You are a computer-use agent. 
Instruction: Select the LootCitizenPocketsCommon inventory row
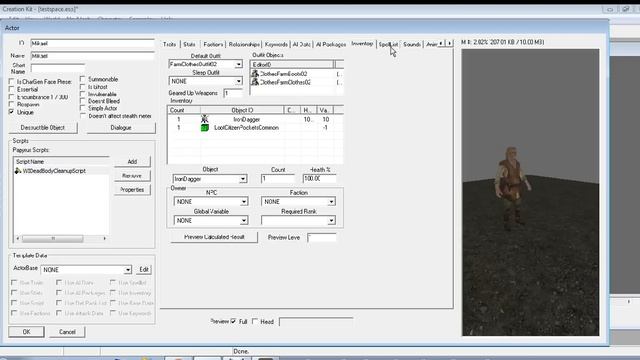[x=255, y=128]
